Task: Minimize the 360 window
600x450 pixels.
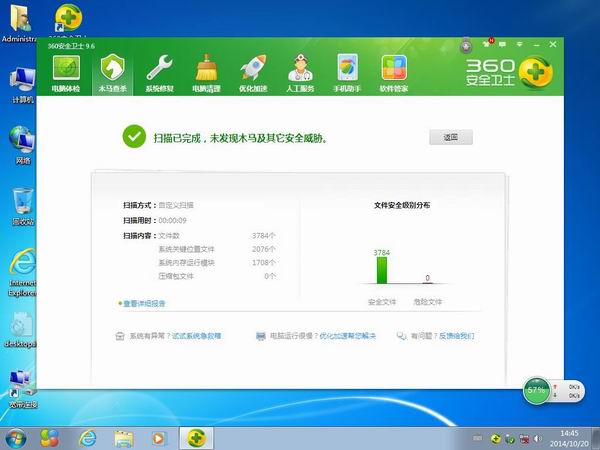Action: (536, 45)
